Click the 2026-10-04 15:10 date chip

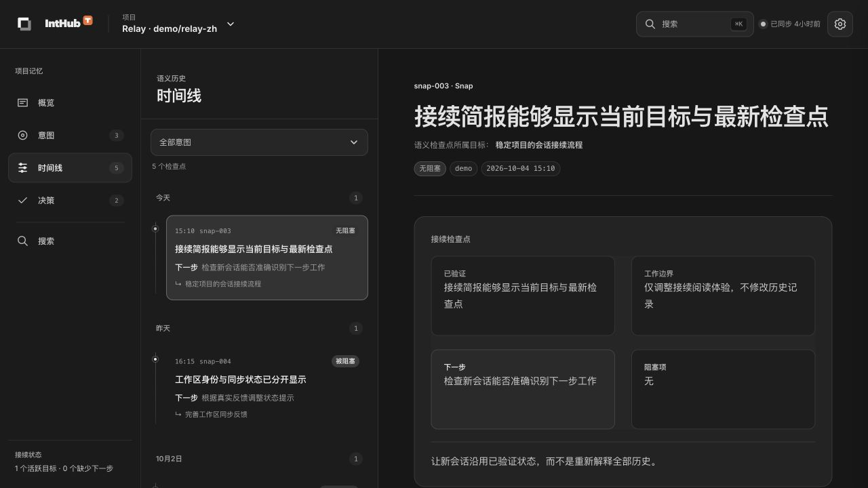tap(521, 169)
